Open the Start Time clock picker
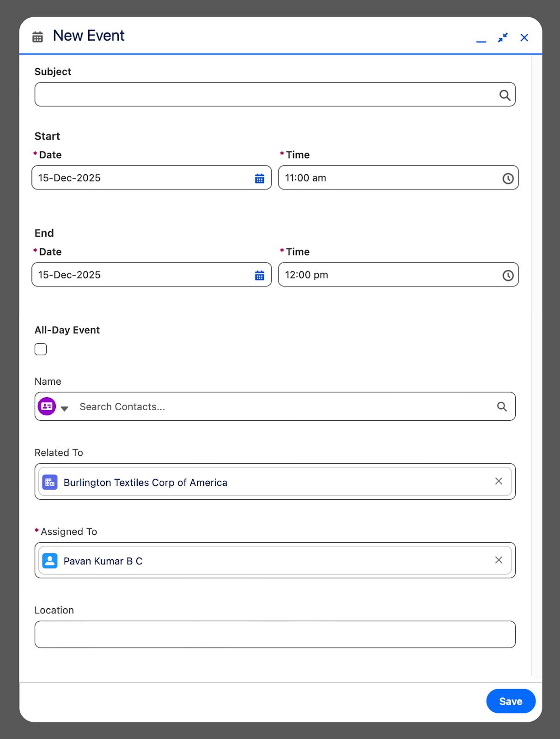Viewport: 560px width, 739px height. pos(508,179)
